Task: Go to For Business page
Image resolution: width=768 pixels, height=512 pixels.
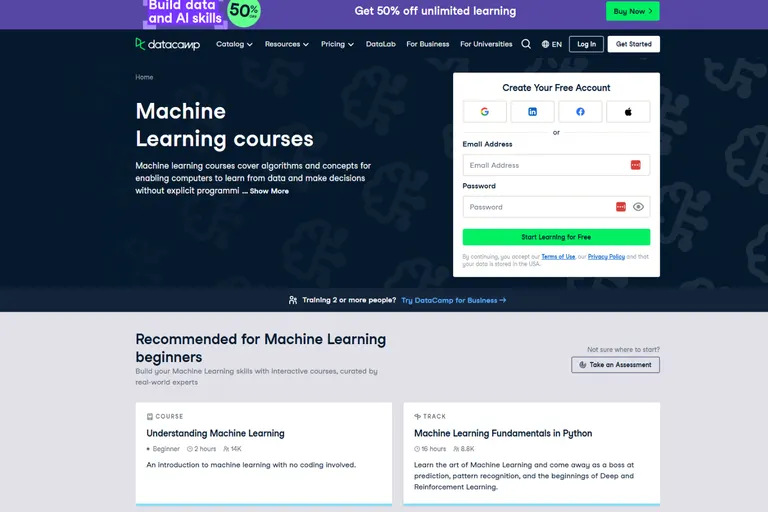Action: click(428, 44)
